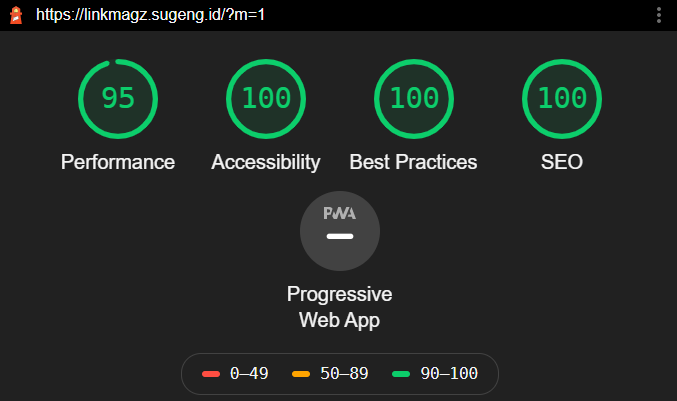Click the SEO score gauge

562,99
